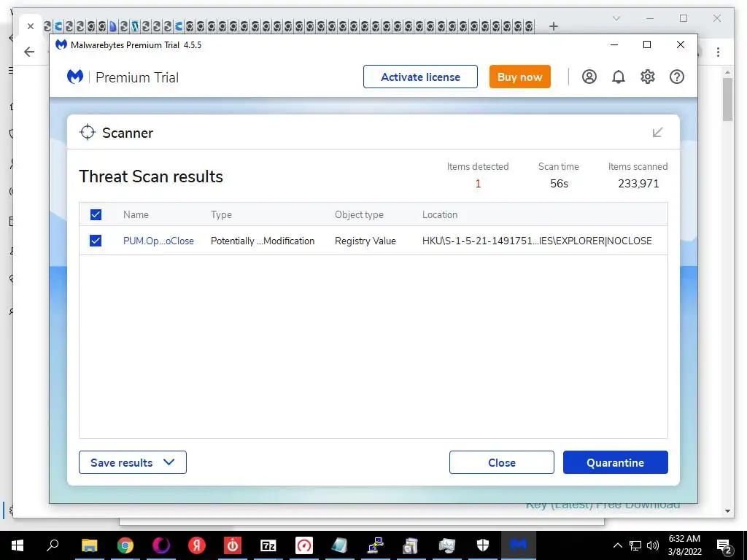Image resolution: width=747 pixels, height=560 pixels.
Task: Click the Malwarebytes taskbar icon
Action: 519,545
